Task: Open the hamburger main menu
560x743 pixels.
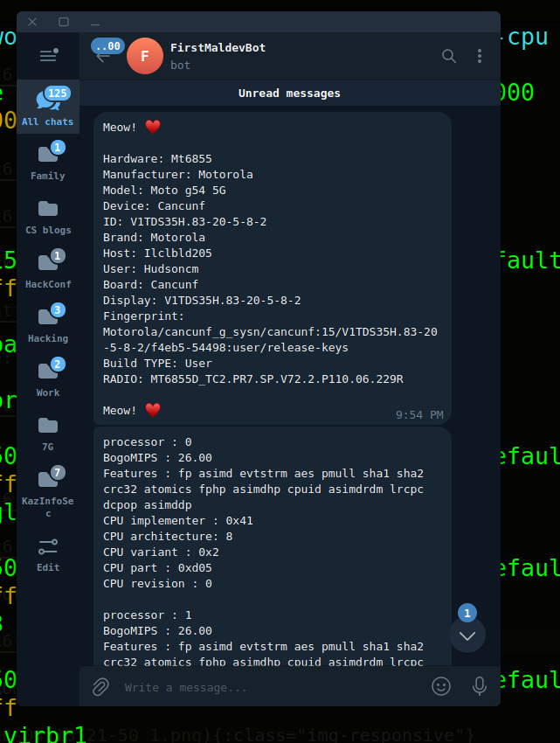Action: (48, 56)
